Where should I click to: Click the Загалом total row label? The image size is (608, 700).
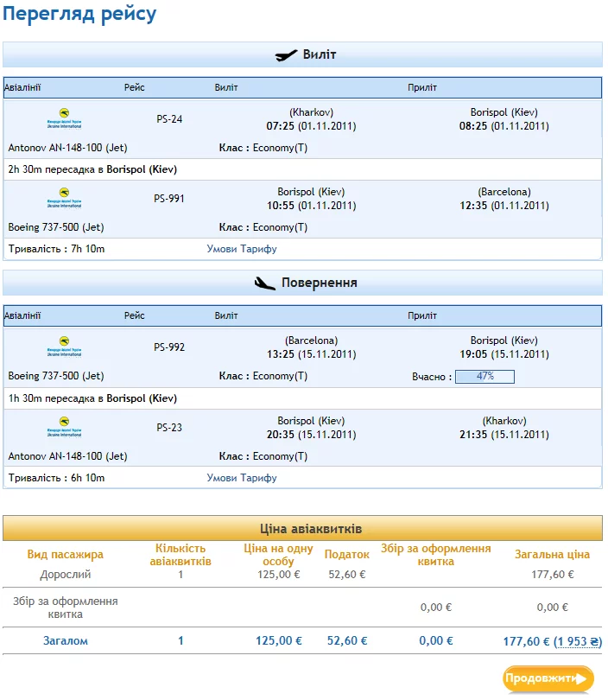point(66,641)
